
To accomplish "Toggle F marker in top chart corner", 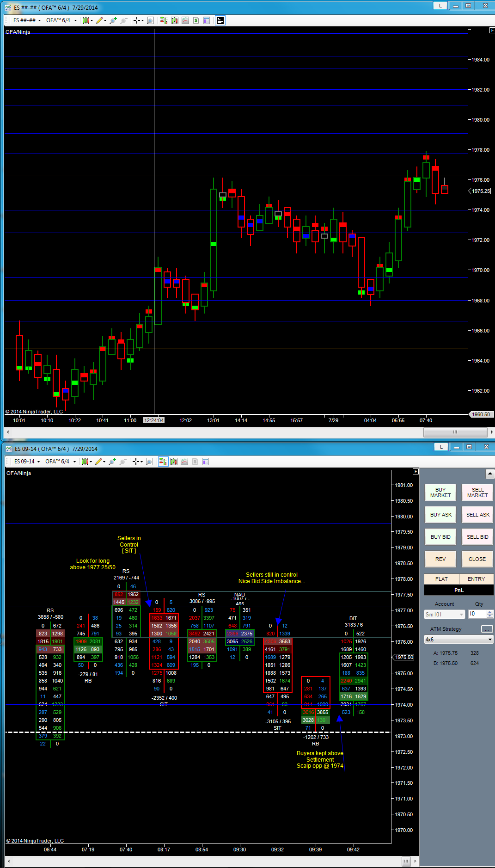I will click(x=492, y=30).
